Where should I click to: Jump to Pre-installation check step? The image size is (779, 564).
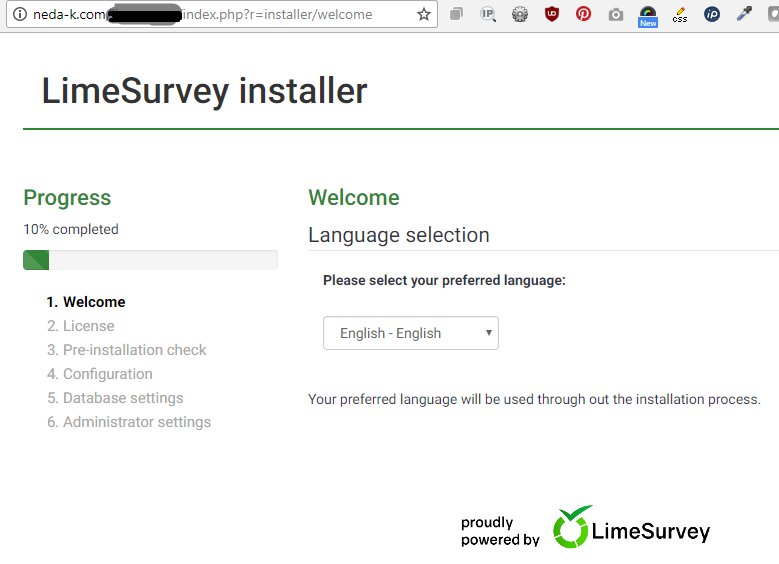[134, 350]
